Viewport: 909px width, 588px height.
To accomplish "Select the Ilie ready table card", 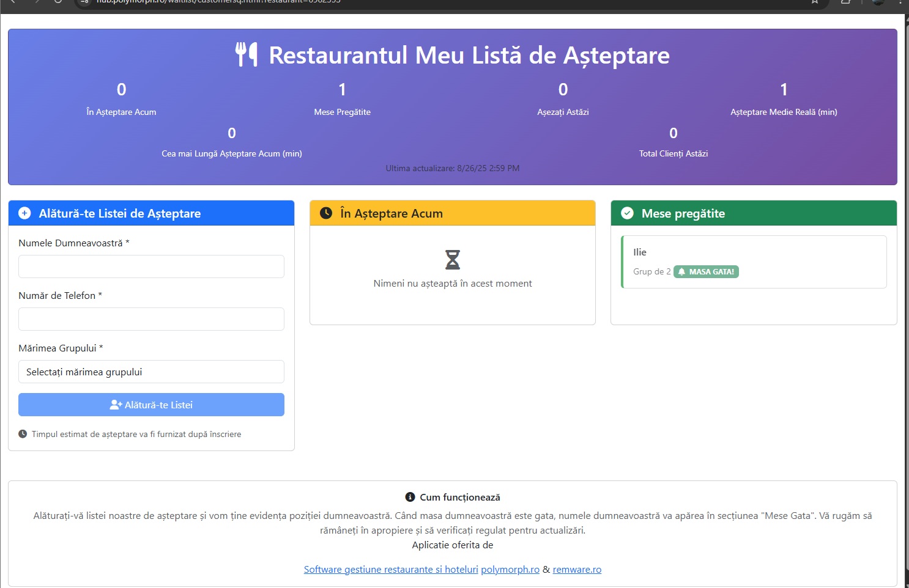I will pyautogui.click(x=754, y=262).
